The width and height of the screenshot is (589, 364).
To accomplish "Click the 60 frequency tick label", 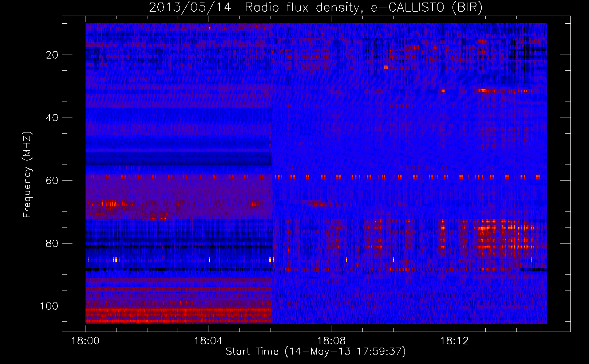I will tap(52, 181).
